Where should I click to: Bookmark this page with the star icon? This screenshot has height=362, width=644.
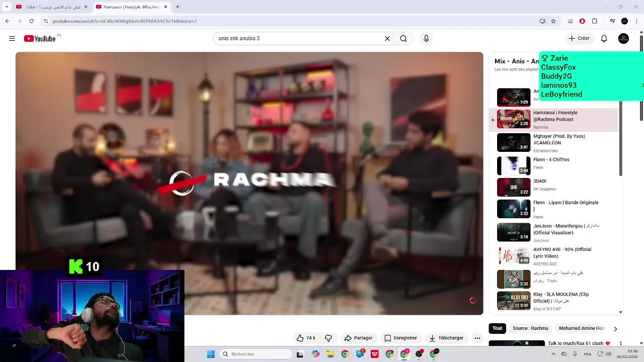(553, 21)
